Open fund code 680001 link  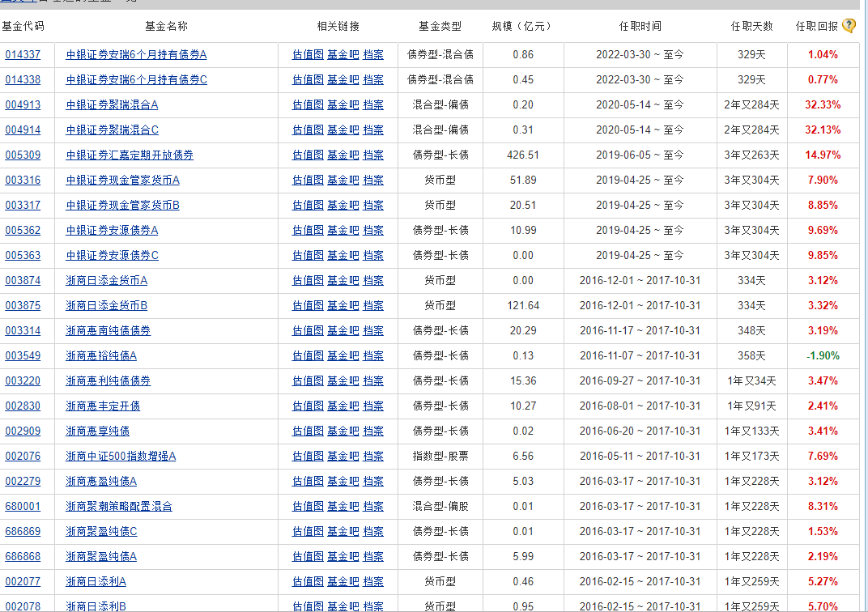tap(23, 507)
